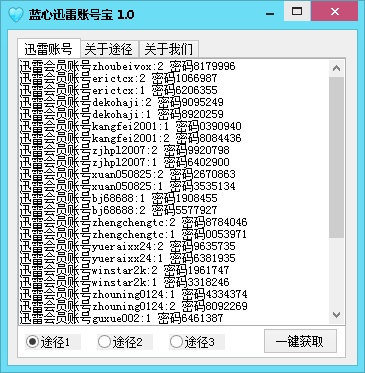Screen dimensions: 365x373
Task: Click the row with winstar2k:2
Action: (124, 270)
